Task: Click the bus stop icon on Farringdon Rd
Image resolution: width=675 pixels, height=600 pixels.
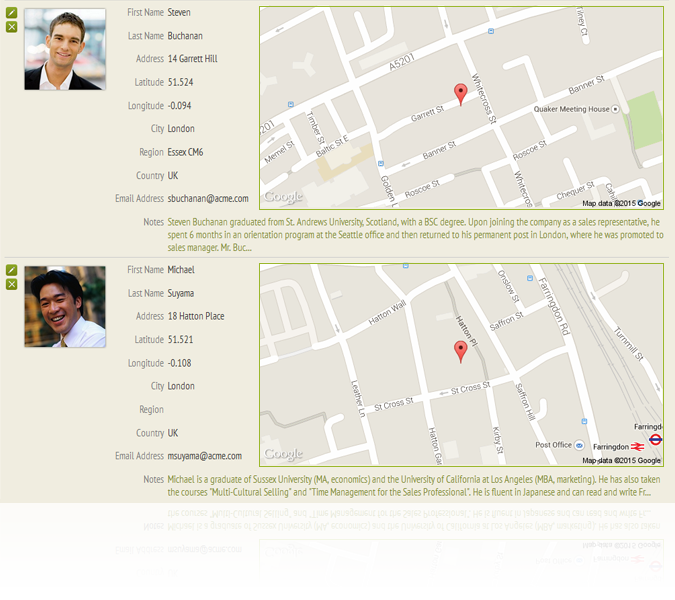Action: point(530,278)
